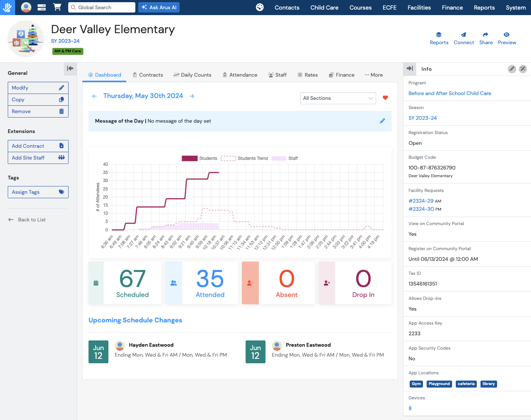Open Before and After School Child Care link
The width and height of the screenshot is (531, 420).
pyautogui.click(x=450, y=93)
